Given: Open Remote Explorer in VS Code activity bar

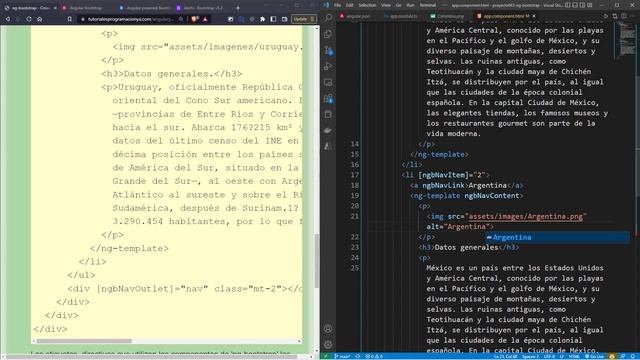Looking at the screenshot, I should [x=328, y=82].
